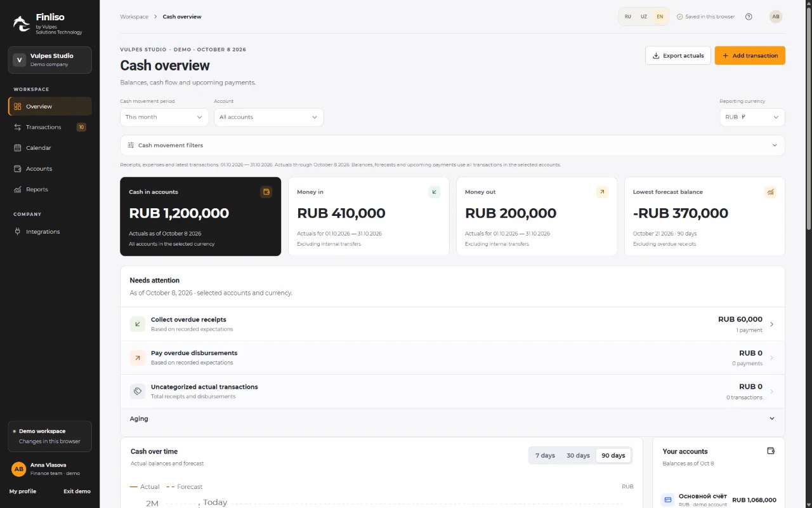Click the help question mark icon
This screenshot has height=508, width=812.
(x=749, y=17)
